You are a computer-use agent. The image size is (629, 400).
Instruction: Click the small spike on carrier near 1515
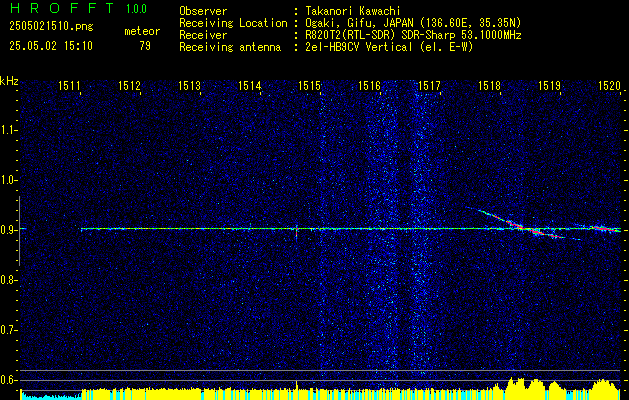click(296, 232)
